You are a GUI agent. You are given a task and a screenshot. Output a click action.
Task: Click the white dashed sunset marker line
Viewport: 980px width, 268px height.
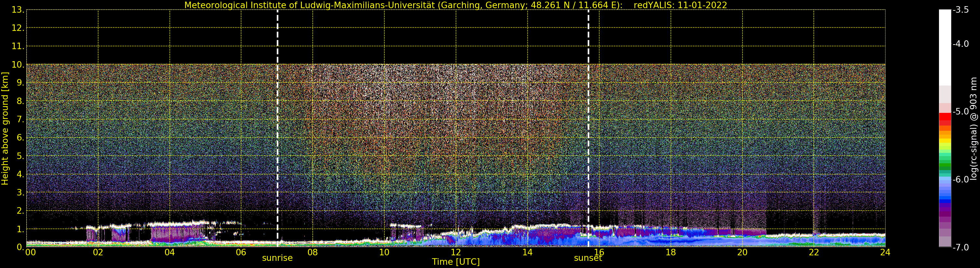[x=588, y=128]
